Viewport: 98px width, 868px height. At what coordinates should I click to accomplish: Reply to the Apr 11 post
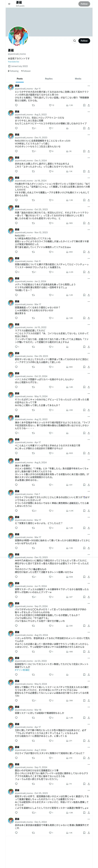(16, 105)
